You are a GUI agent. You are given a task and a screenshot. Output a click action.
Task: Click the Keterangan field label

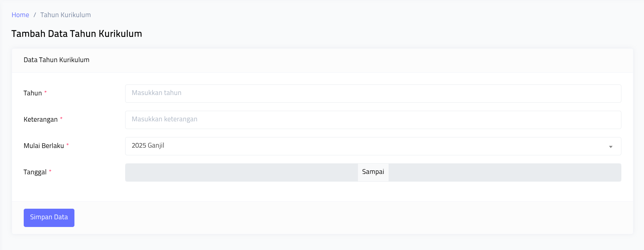click(41, 120)
